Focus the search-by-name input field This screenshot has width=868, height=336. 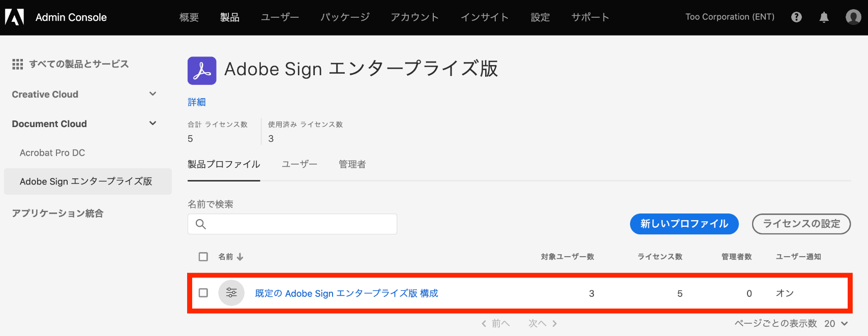coord(300,224)
